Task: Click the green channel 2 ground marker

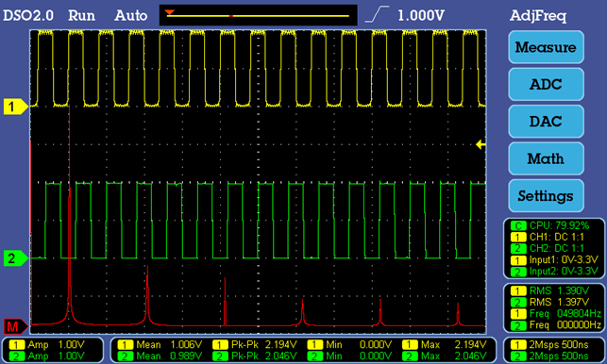Action: tap(15, 258)
